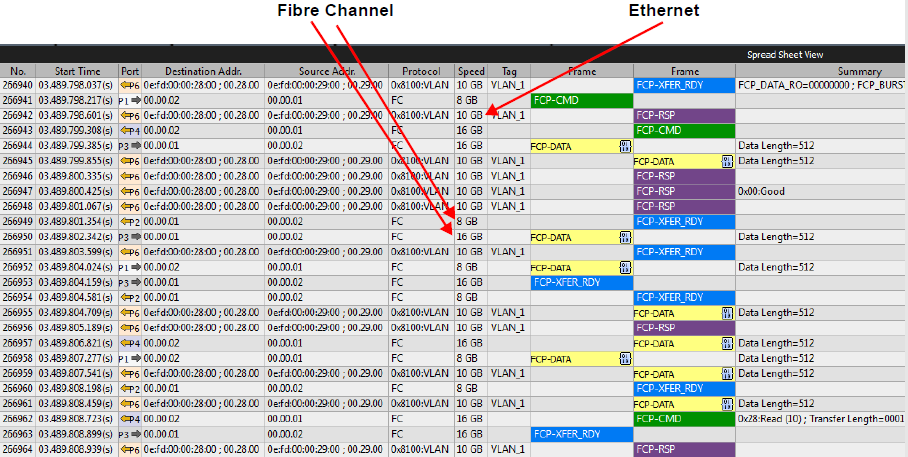The height and width of the screenshot is (457, 908).
Task: Click the P4 port arrow icon in row 266943
Action: [x=130, y=131]
